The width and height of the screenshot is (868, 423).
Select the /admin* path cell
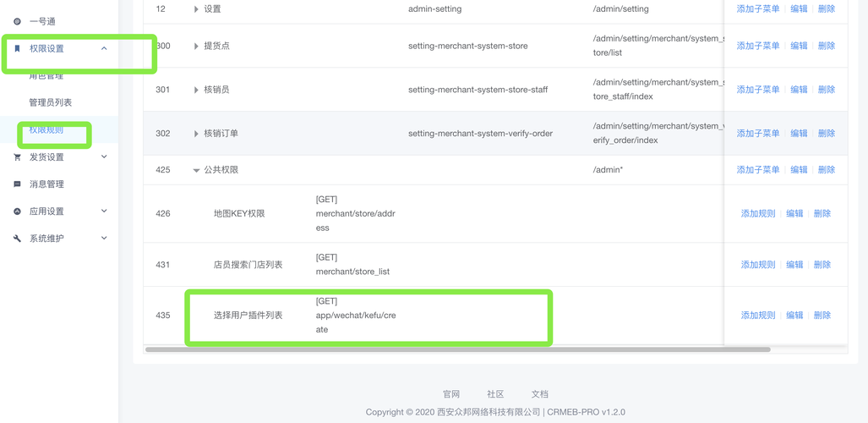click(608, 170)
